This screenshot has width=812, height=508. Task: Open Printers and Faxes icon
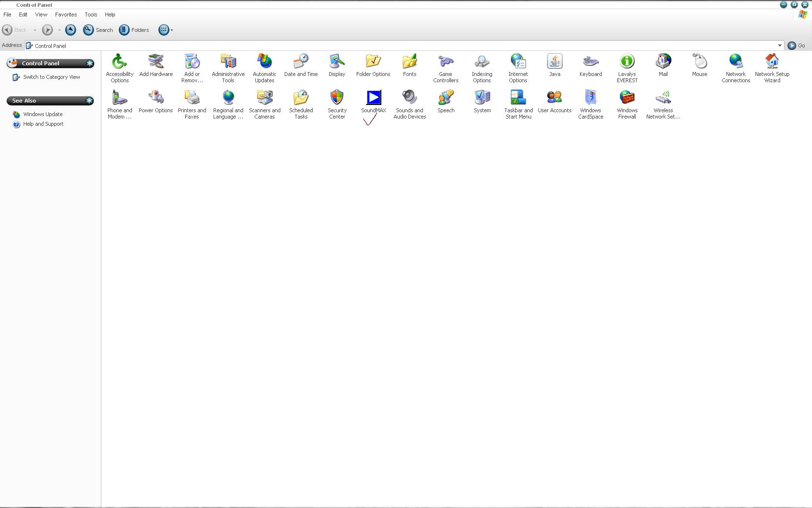192,98
